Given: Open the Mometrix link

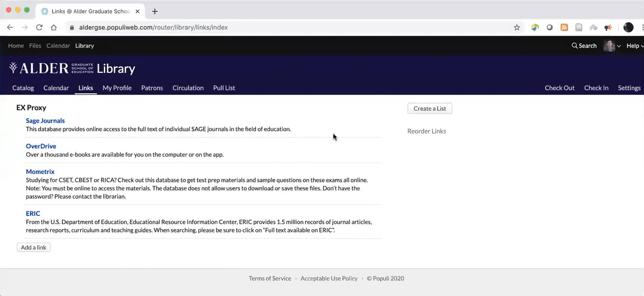Looking at the screenshot, I should tap(40, 172).
